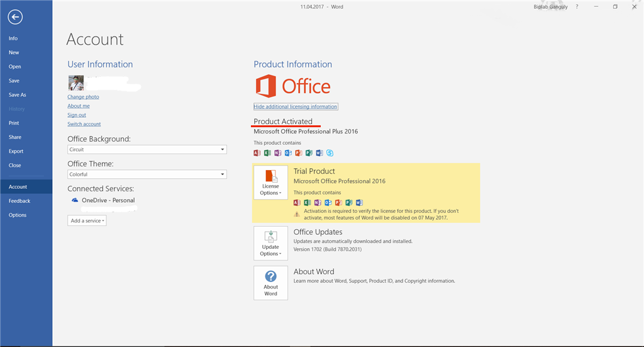Viewport: 644px width, 347px height.
Task: Click OneNote icon under Professional Plus 2016
Action: point(277,153)
